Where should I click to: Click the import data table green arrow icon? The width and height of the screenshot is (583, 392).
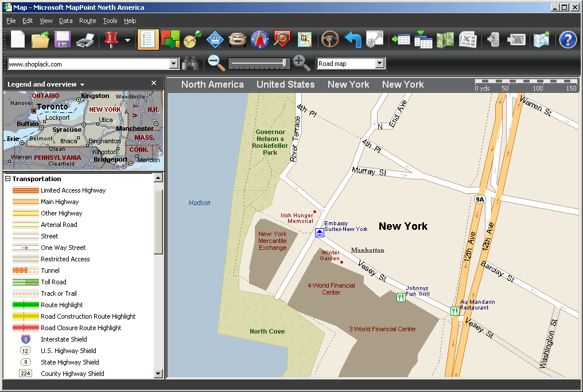pos(401,40)
